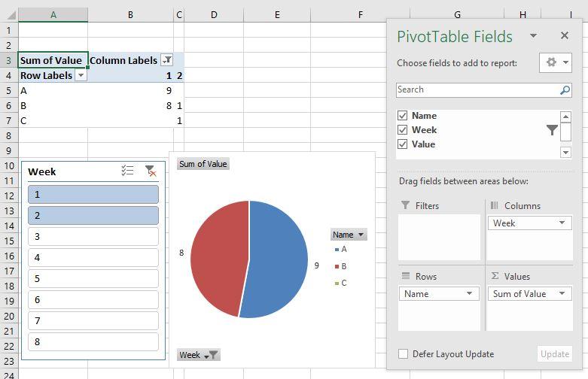Open the Row Labels dropdown arrow
The width and height of the screenshot is (588, 379).
81,75
